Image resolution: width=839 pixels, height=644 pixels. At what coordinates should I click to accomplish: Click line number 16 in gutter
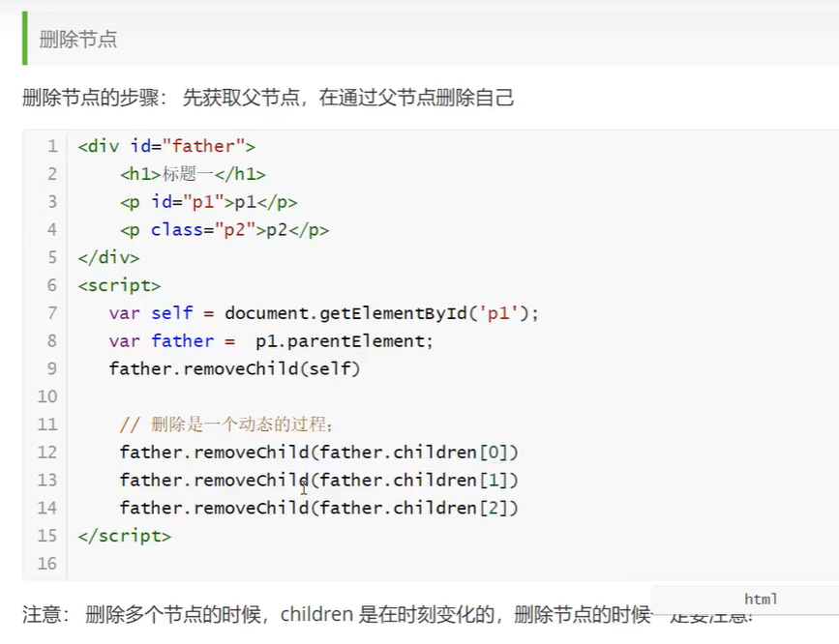47,563
